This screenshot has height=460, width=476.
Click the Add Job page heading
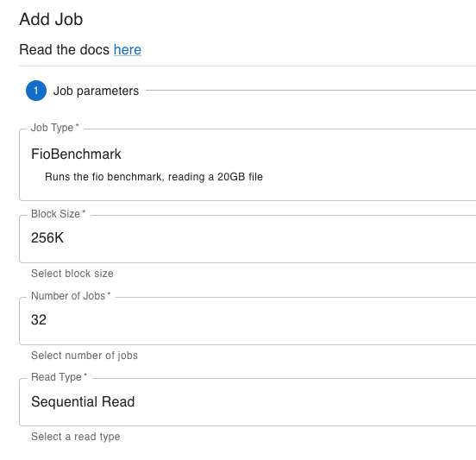click(51, 20)
